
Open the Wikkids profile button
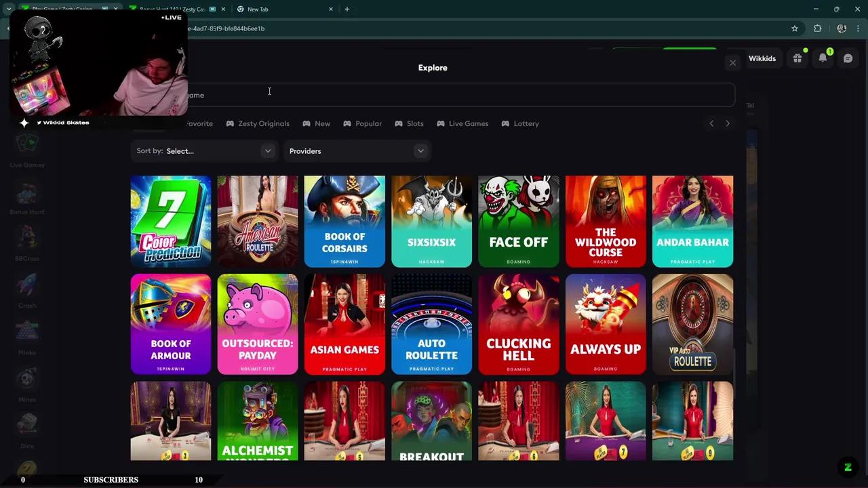click(762, 58)
